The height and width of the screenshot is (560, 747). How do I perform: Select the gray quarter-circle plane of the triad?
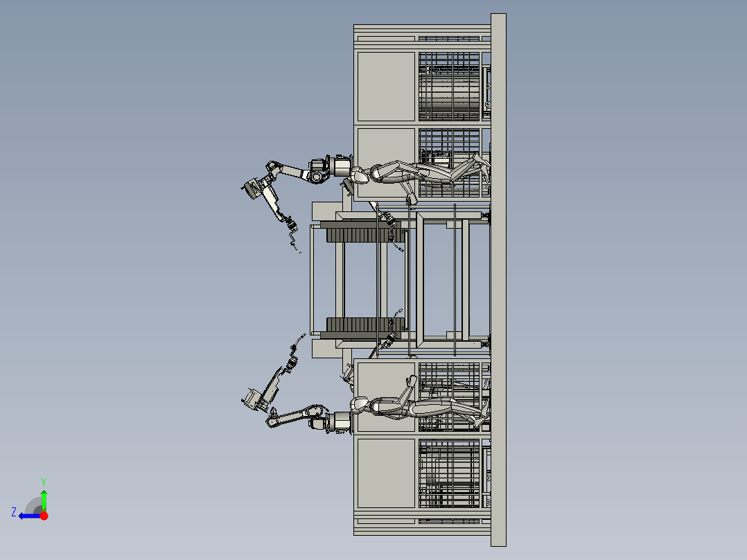tap(35, 506)
